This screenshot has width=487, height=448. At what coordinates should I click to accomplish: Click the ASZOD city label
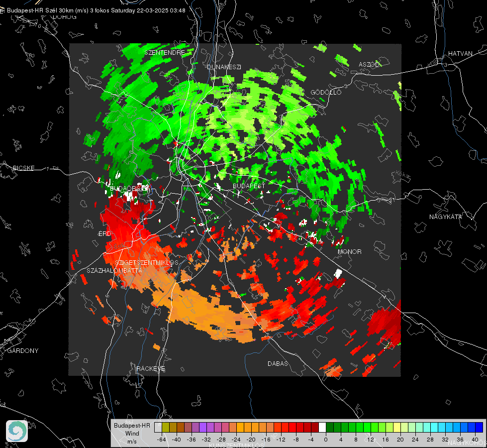click(369, 64)
